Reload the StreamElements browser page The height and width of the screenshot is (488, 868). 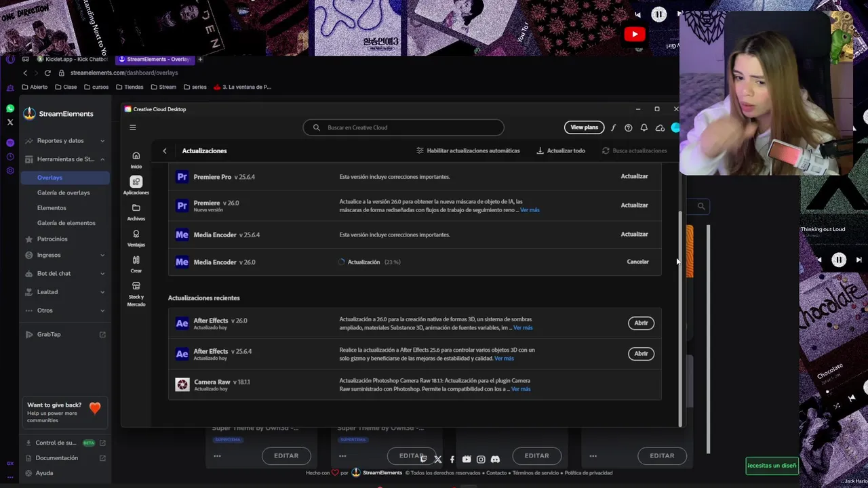click(x=47, y=73)
